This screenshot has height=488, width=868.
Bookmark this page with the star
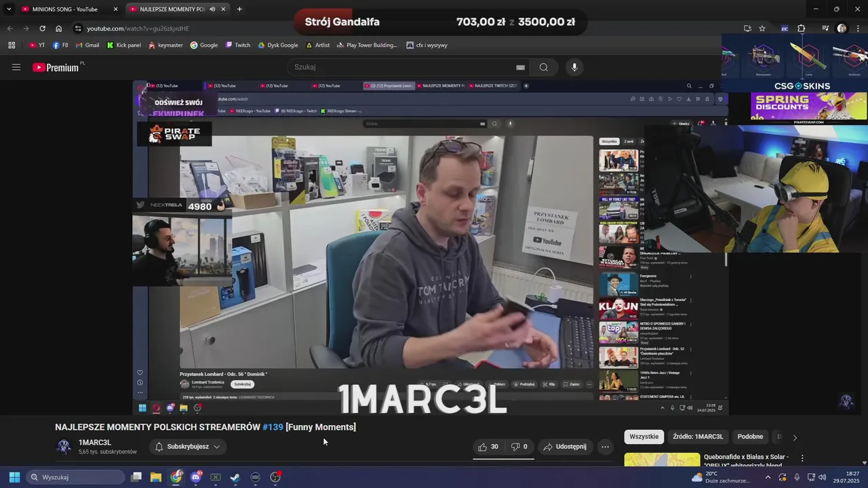pyautogui.click(x=762, y=28)
